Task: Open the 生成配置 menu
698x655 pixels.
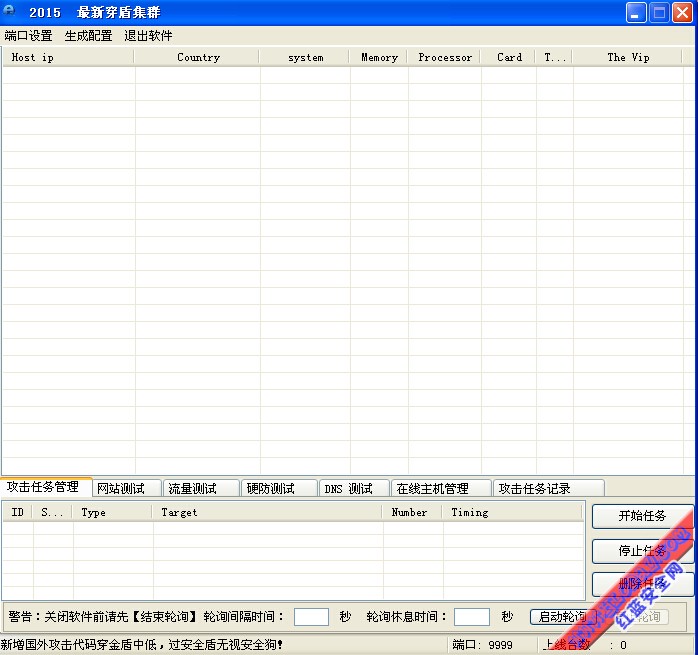Action: coord(88,36)
